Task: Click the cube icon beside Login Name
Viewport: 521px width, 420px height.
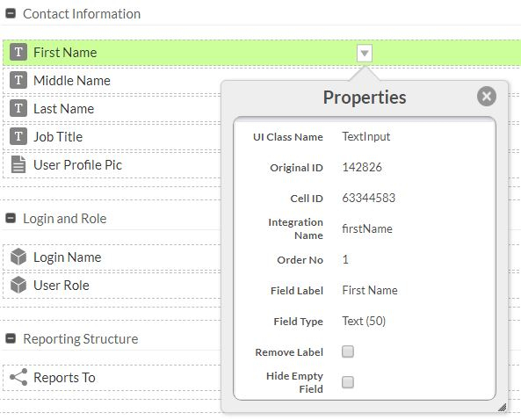Action: 18,257
